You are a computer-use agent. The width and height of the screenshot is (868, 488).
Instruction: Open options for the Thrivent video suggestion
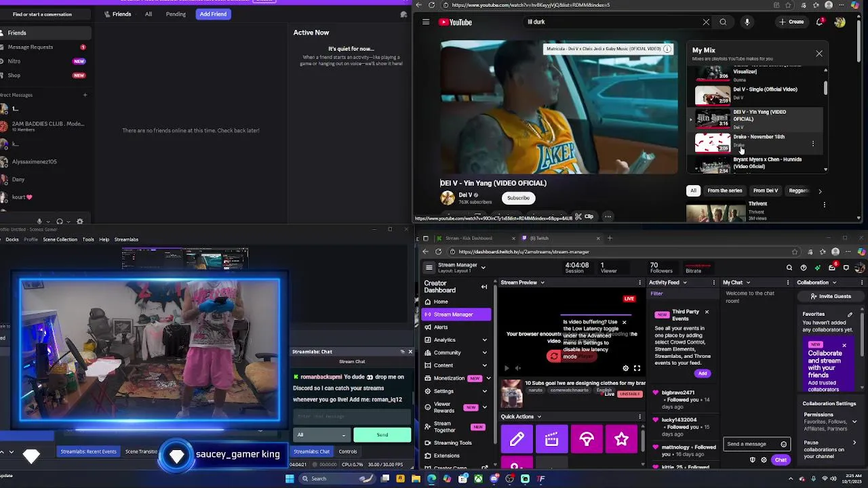[x=825, y=204]
